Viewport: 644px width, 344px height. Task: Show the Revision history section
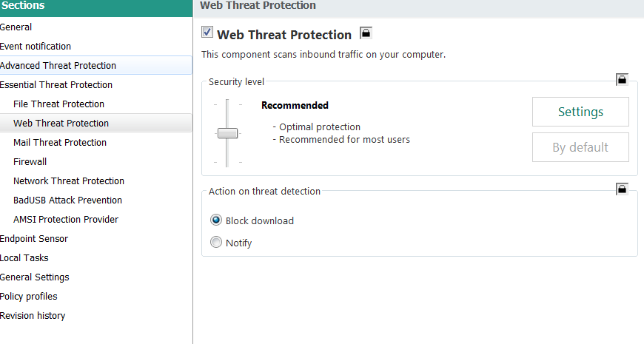(x=33, y=316)
